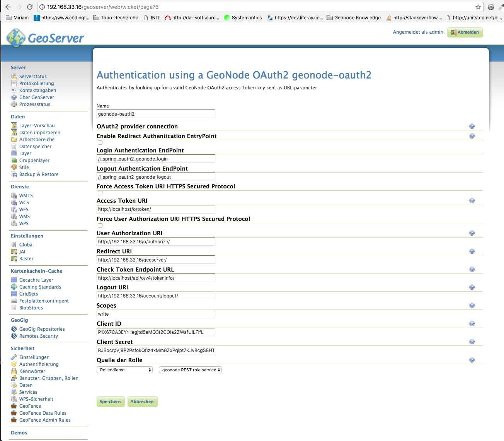Click the Authentifizierung shield icon
This screenshot has width=504, height=441.
(x=14, y=364)
